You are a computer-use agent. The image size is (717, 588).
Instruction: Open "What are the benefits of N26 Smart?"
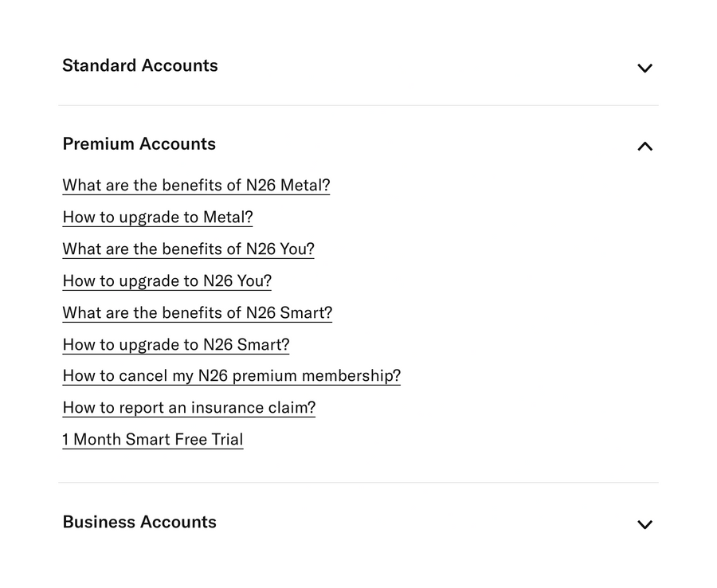[x=198, y=313]
